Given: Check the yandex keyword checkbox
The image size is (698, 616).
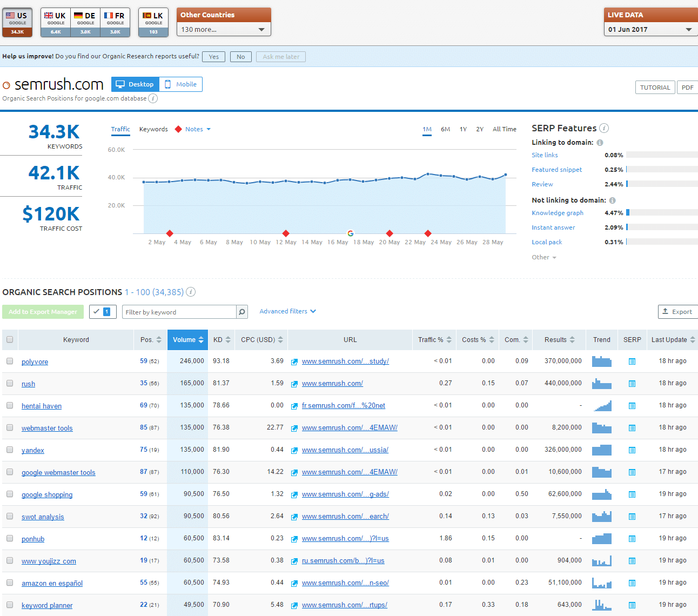Looking at the screenshot, I should point(10,450).
